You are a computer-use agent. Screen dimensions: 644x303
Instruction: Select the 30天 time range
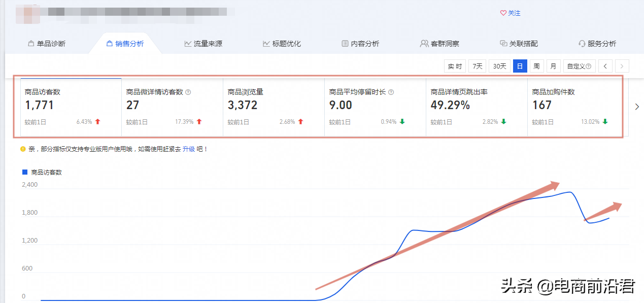point(499,66)
